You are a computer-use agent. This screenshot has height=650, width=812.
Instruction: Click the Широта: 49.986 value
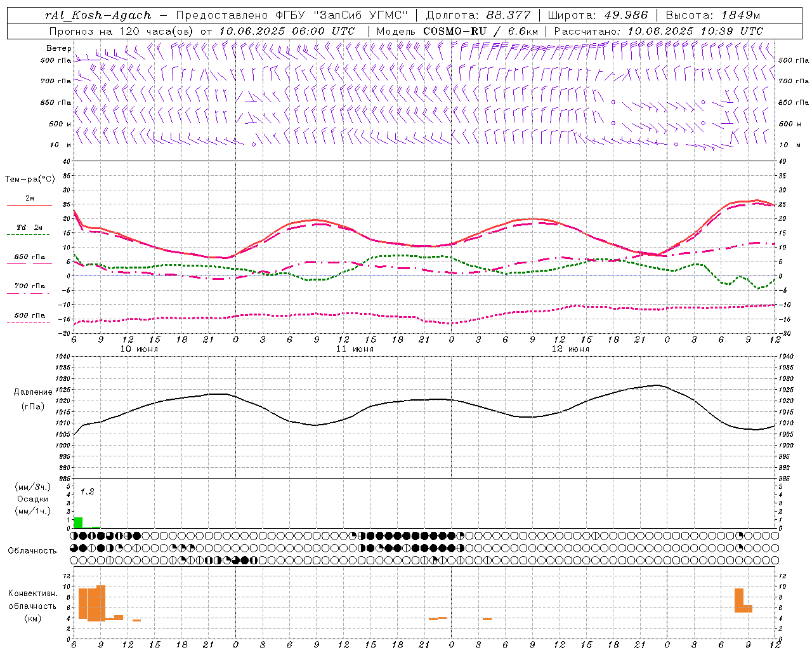point(598,15)
